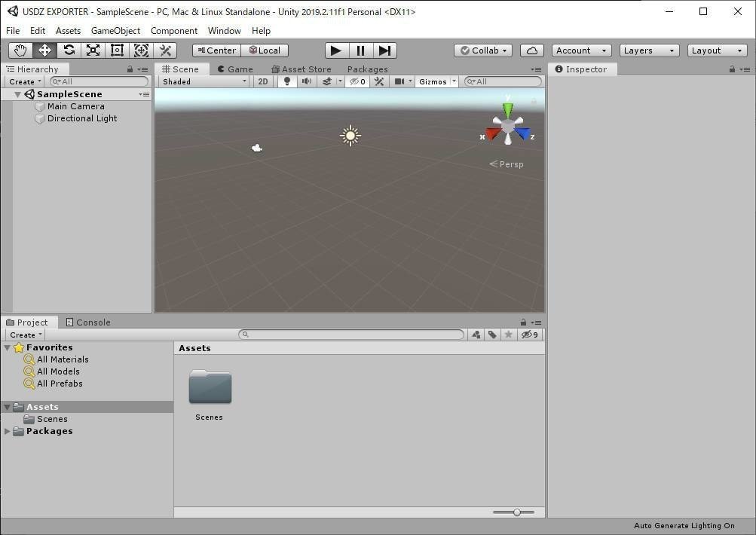756x535 pixels.
Task: Toggle skybox and effects
Action: 327,81
